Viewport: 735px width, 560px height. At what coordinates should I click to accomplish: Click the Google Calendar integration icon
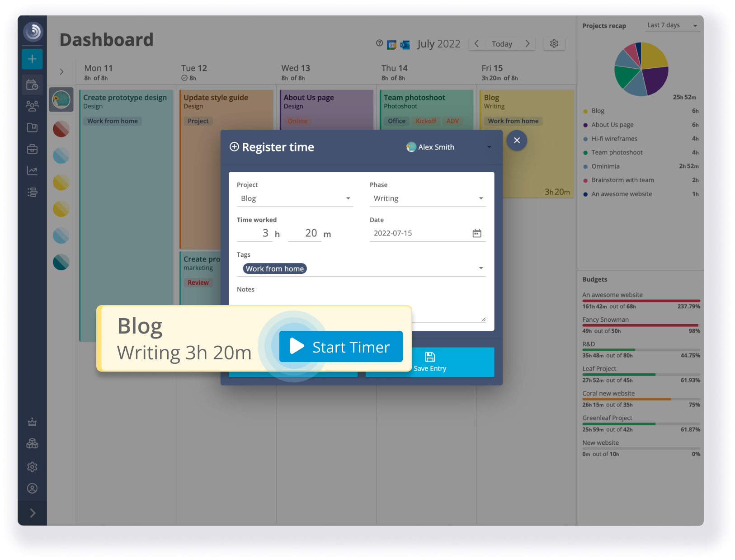click(392, 44)
